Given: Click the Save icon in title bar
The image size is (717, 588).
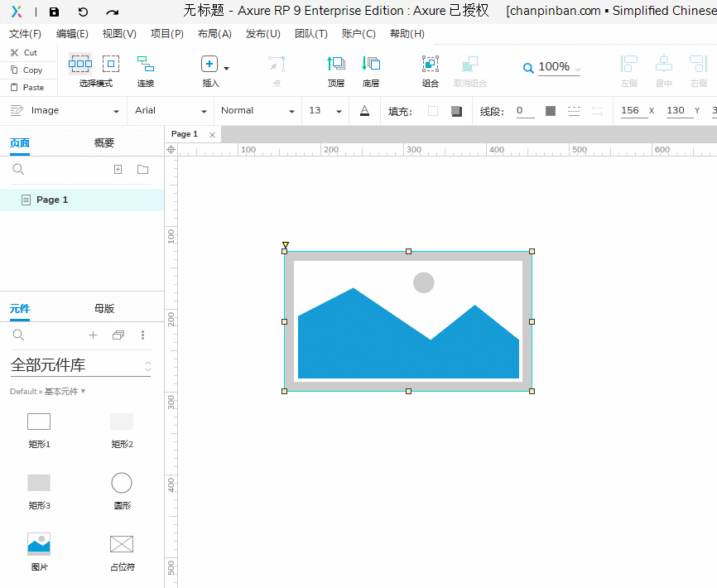Looking at the screenshot, I should 54,12.
